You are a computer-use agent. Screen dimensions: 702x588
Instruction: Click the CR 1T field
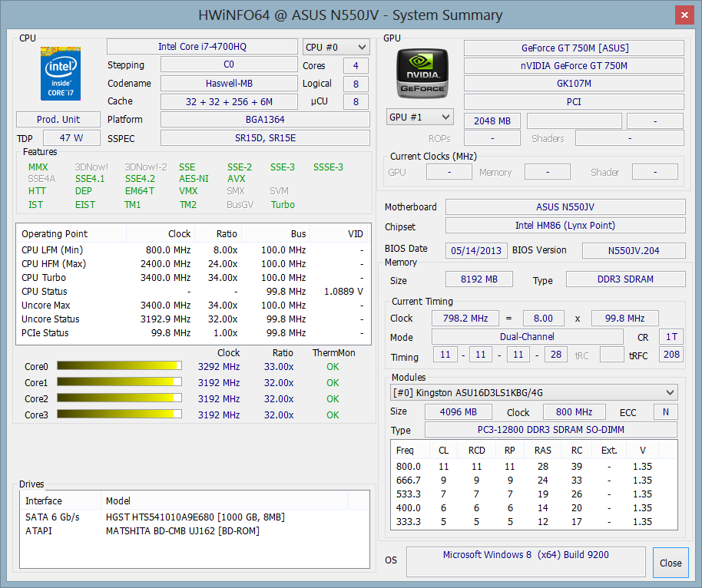pyautogui.click(x=671, y=336)
